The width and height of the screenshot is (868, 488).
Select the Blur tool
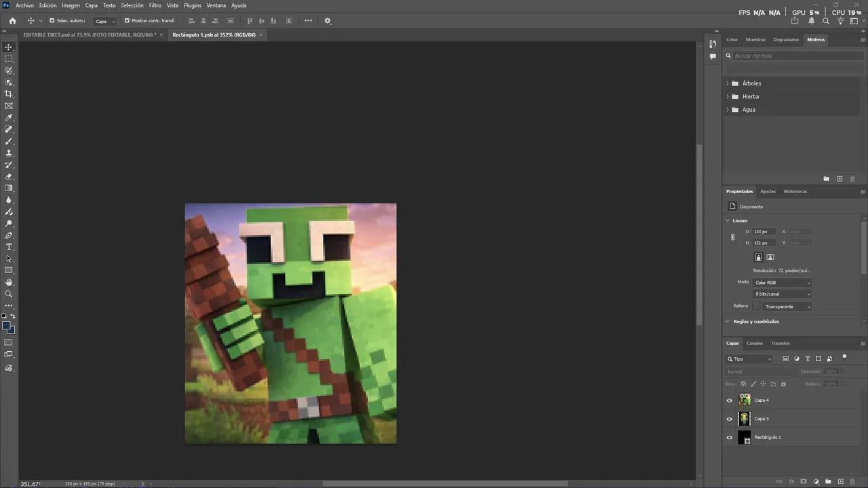[x=9, y=201]
